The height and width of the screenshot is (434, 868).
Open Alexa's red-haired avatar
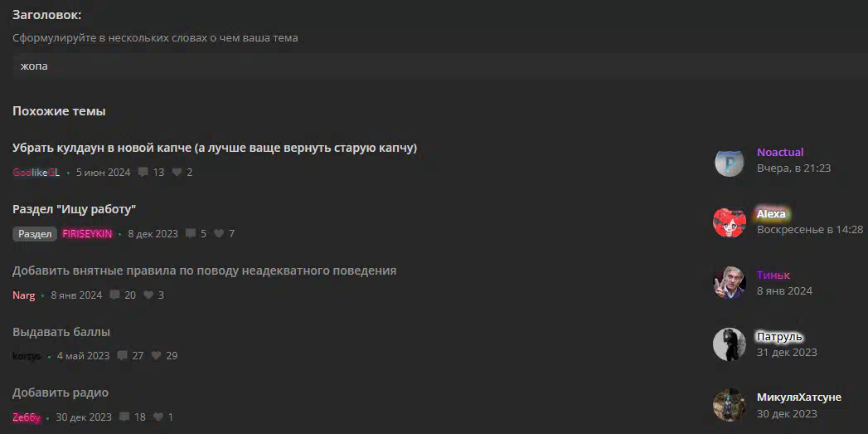click(729, 222)
